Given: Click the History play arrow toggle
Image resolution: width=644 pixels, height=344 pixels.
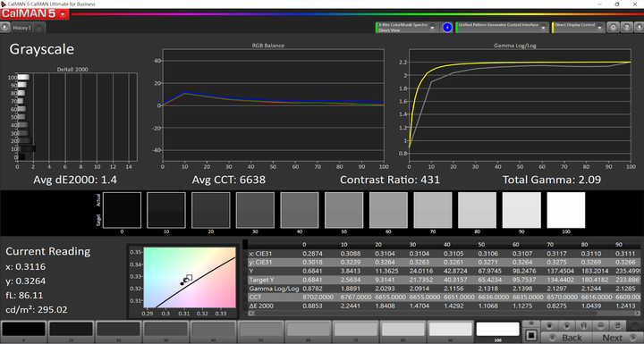Looking at the screenshot, I should (x=5, y=28).
